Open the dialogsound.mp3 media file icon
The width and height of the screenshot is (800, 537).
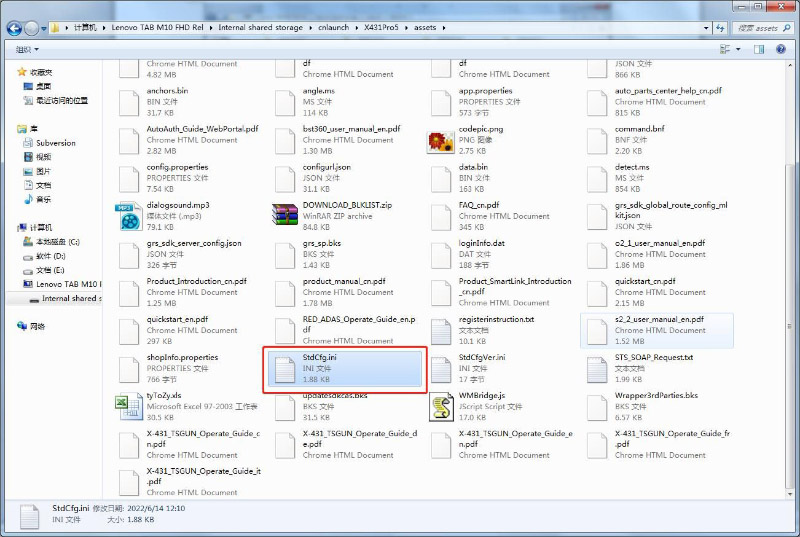click(128, 215)
